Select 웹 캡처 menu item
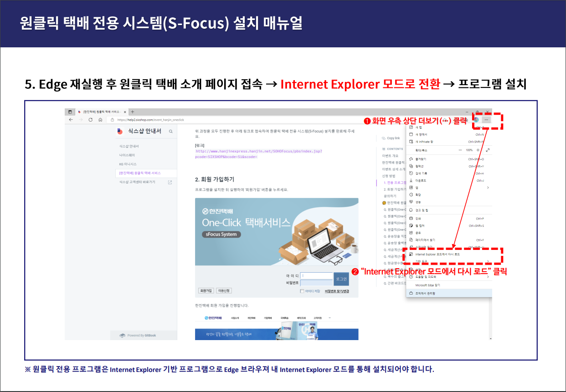Image resolution: width=566 pixels, height=392 pixels. pos(449,225)
